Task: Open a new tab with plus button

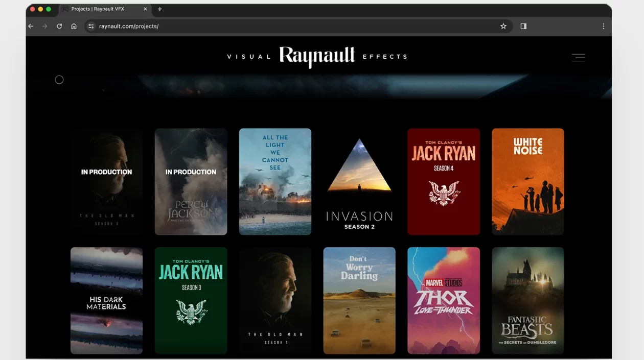Action: (x=160, y=9)
